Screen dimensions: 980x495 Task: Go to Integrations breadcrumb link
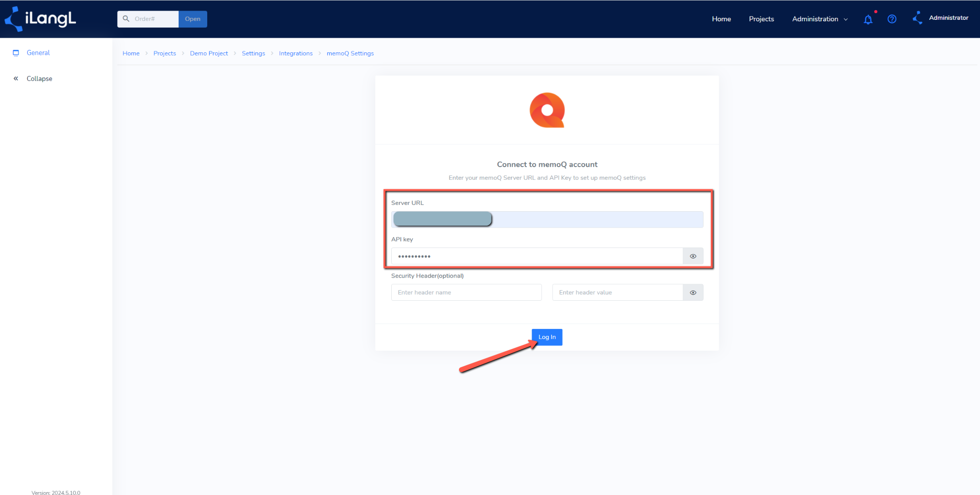click(296, 53)
